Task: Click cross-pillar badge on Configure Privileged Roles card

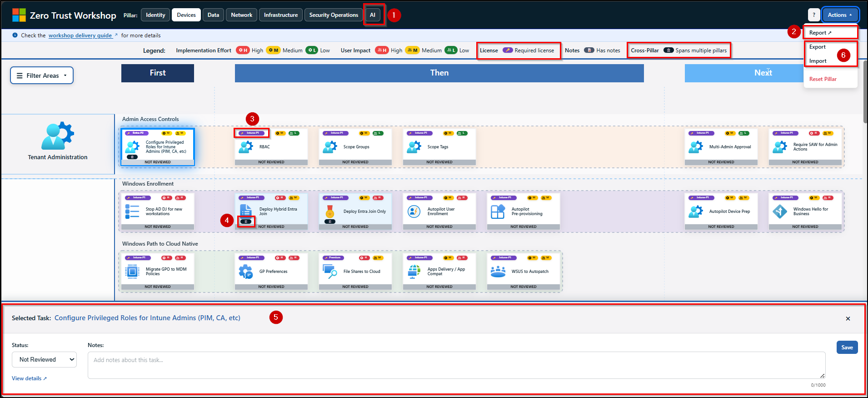Action: (x=132, y=157)
